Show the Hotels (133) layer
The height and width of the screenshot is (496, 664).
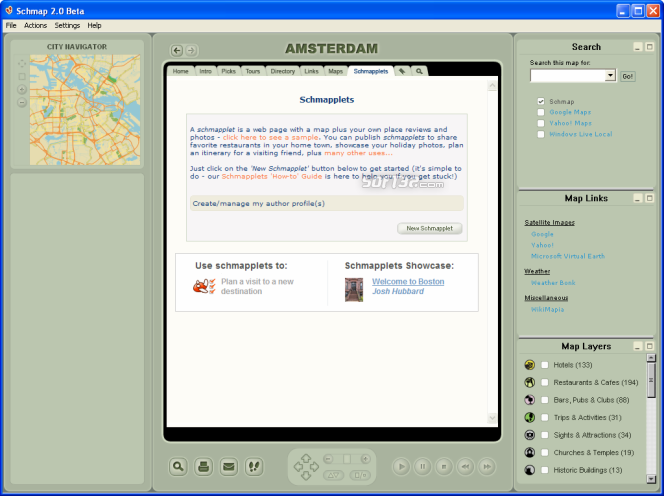coord(545,365)
